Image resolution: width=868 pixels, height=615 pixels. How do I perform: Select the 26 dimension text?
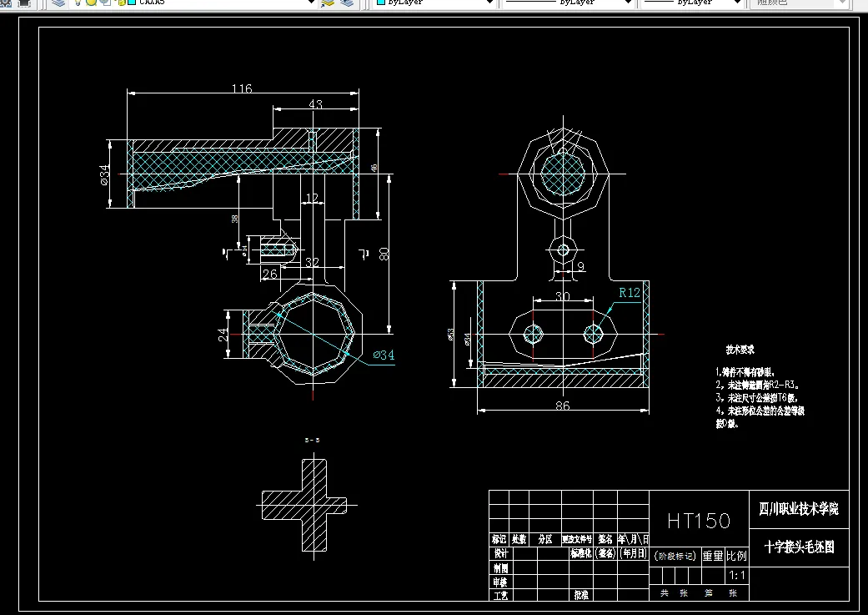269,274
